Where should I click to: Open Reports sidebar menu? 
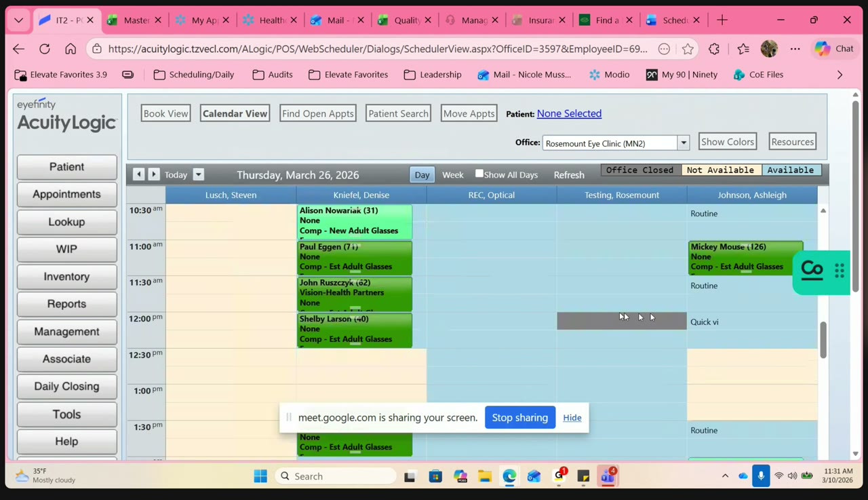[x=66, y=304]
